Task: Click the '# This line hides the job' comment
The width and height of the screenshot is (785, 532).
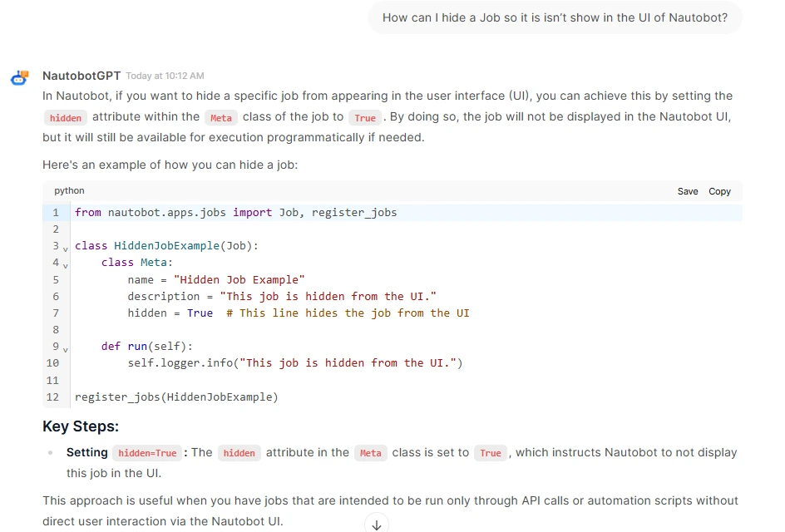Action: click(348, 313)
